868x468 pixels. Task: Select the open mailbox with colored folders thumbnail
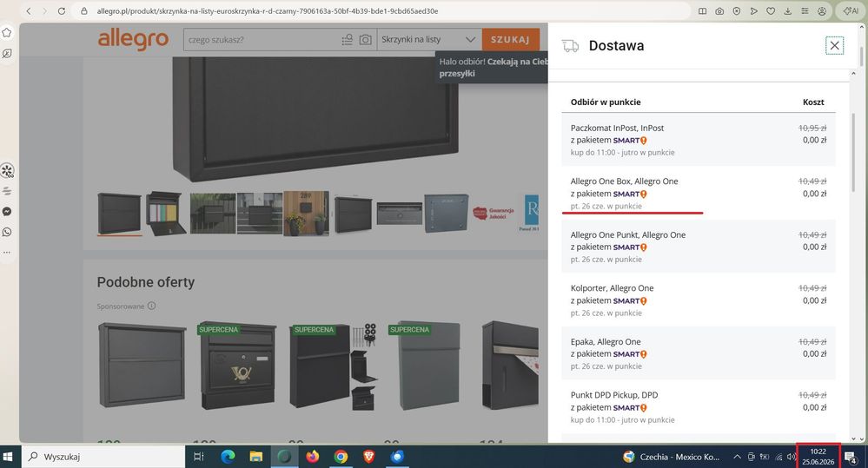point(166,214)
